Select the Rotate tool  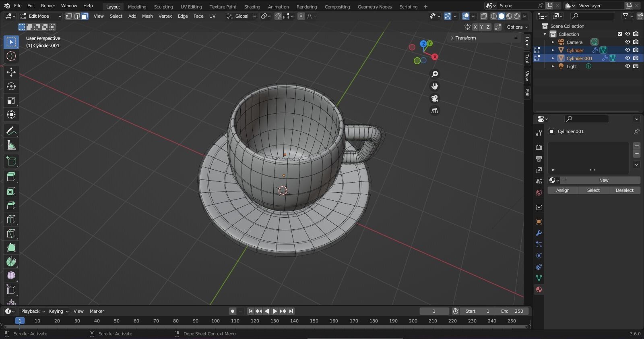click(11, 86)
